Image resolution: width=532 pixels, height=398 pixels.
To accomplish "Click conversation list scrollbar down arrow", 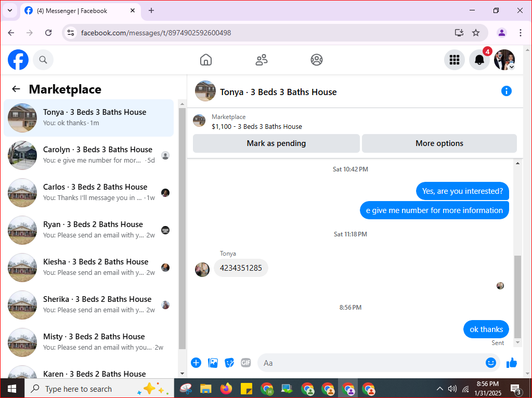I will pyautogui.click(x=182, y=374).
